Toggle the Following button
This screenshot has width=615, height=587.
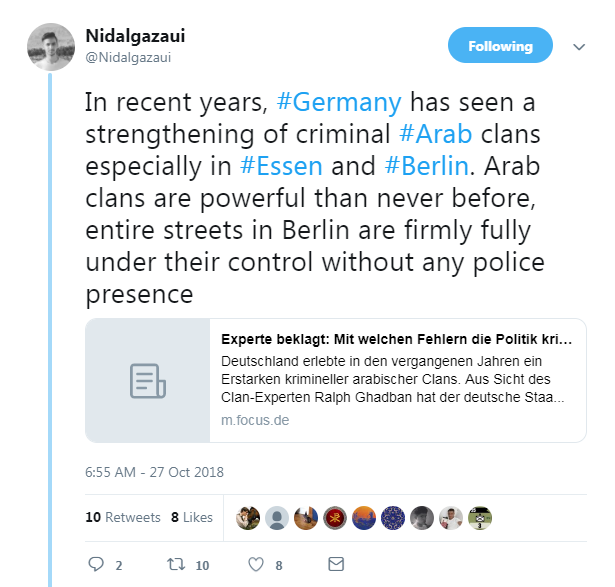[x=500, y=45]
